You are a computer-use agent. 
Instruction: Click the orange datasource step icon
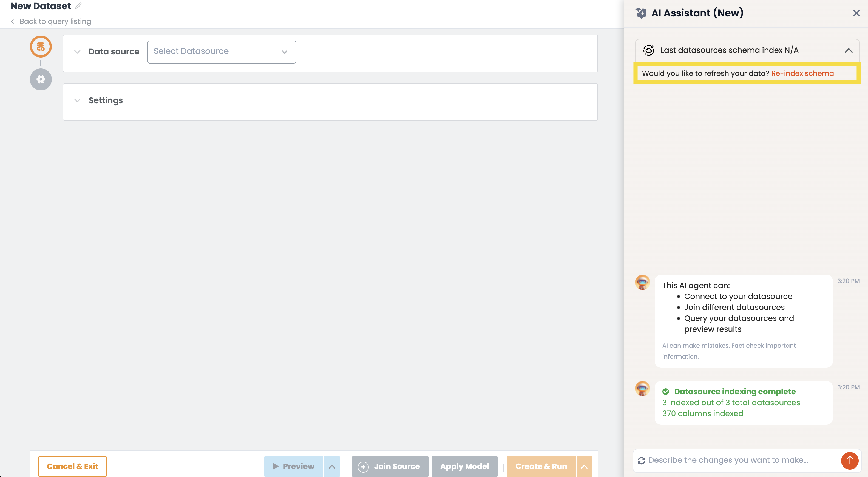point(41,47)
